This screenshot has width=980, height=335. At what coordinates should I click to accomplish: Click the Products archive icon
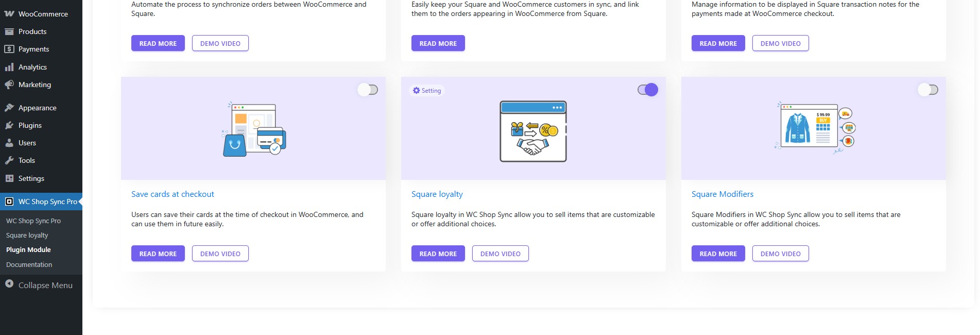(x=9, y=31)
